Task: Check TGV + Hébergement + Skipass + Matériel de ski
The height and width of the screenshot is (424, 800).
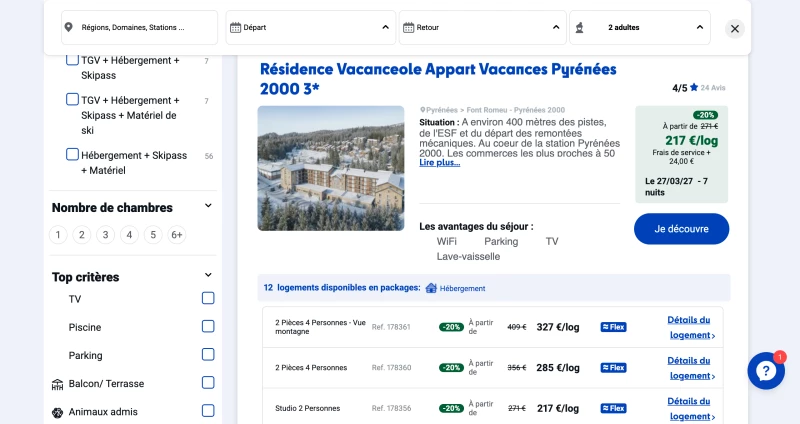Action: pos(72,99)
